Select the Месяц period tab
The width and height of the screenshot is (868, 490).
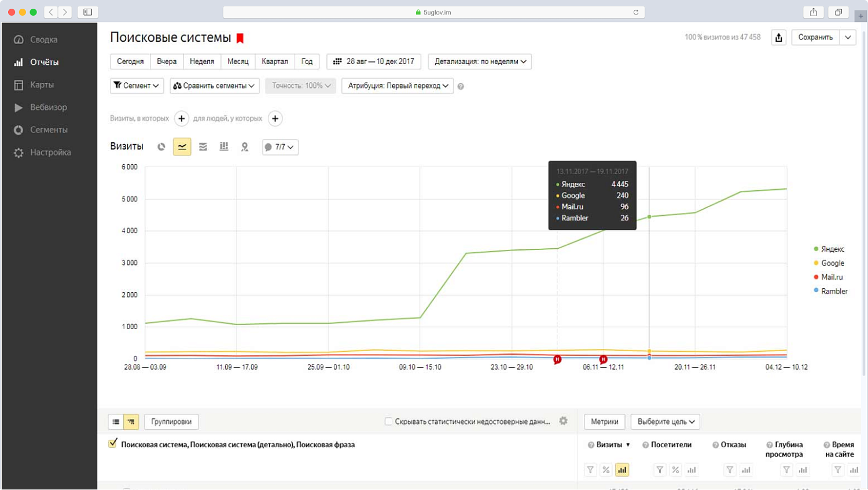point(238,61)
